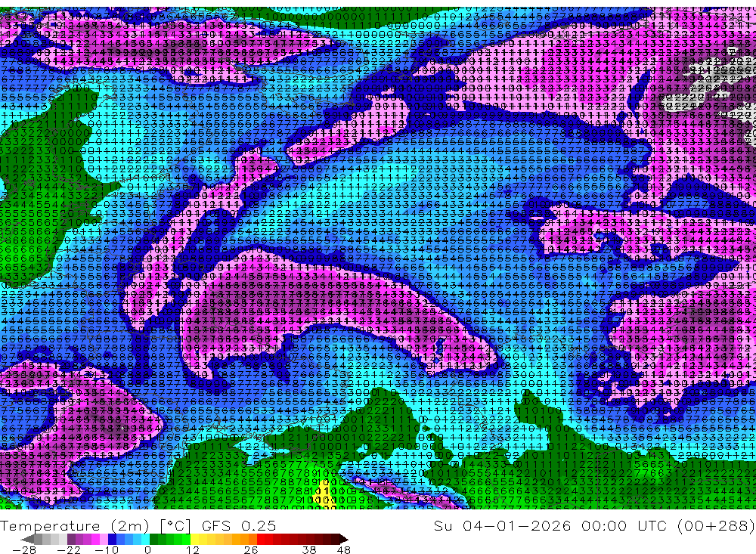
Task: Click the 'GFS 0.25' model label
Action: click(239, 525)
